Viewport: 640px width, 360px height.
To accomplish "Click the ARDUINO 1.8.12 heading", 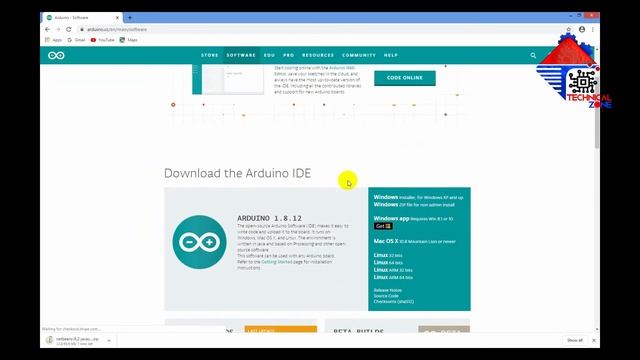I will click(x=269, y=218).
